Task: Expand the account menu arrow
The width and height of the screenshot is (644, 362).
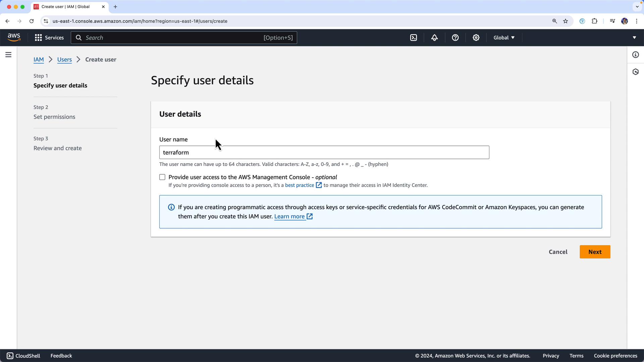Action: click(x=634, y=38)
